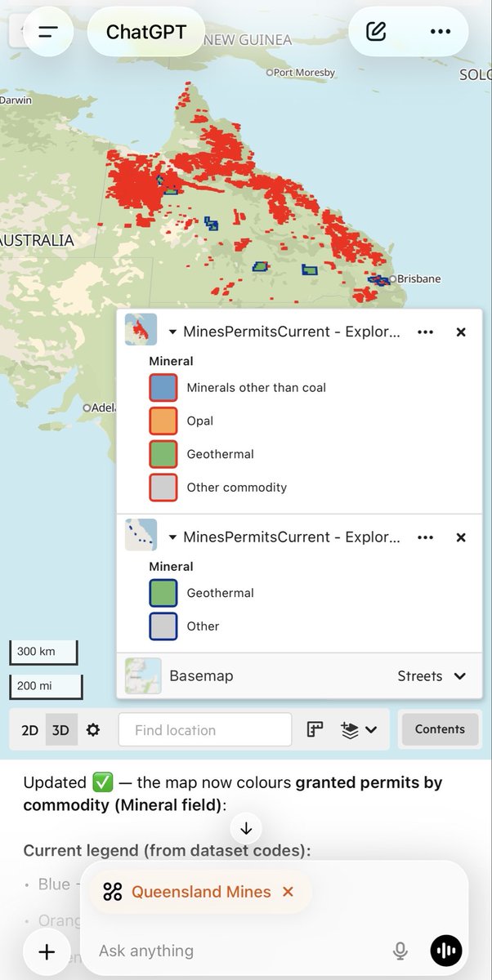Image resolution: width=492 pixels, height=980 pixels.
Task: Click the Brisbane city label on map
Action: [418, 279]
